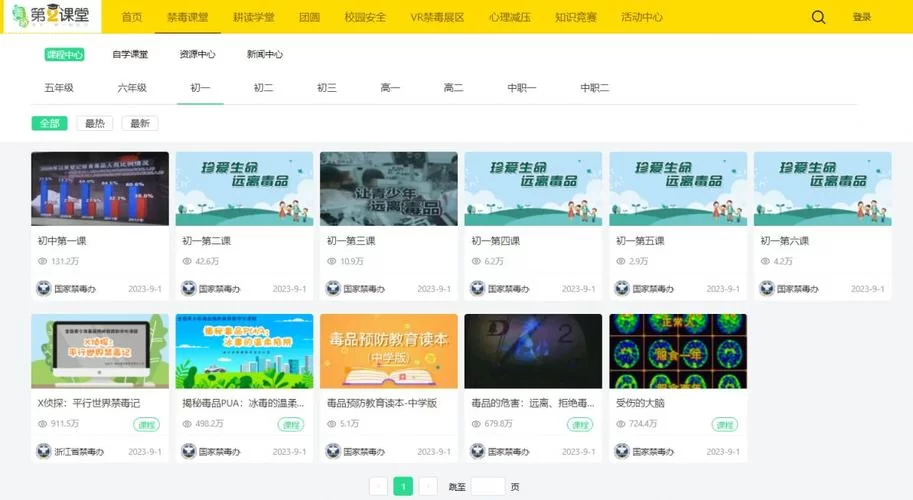The image size is (913, 500).
Task: Click 课程 badge on X侦探 card
Action: coord(146,425)
